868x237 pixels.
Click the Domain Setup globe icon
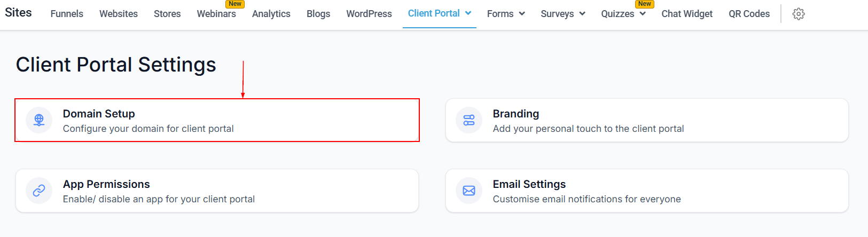click(39, 120)
